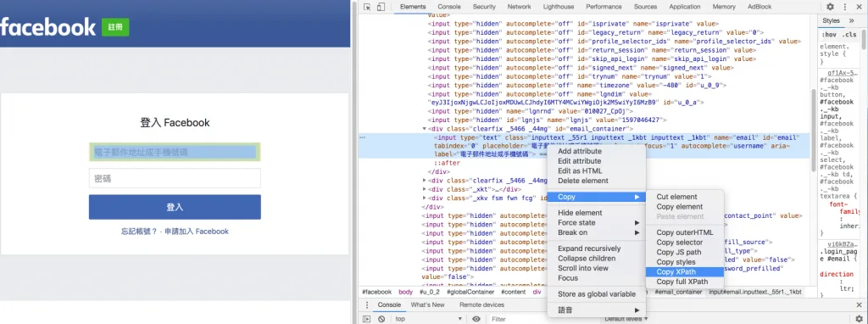
Task: Select Store as global variable
Action: [597, 294]
